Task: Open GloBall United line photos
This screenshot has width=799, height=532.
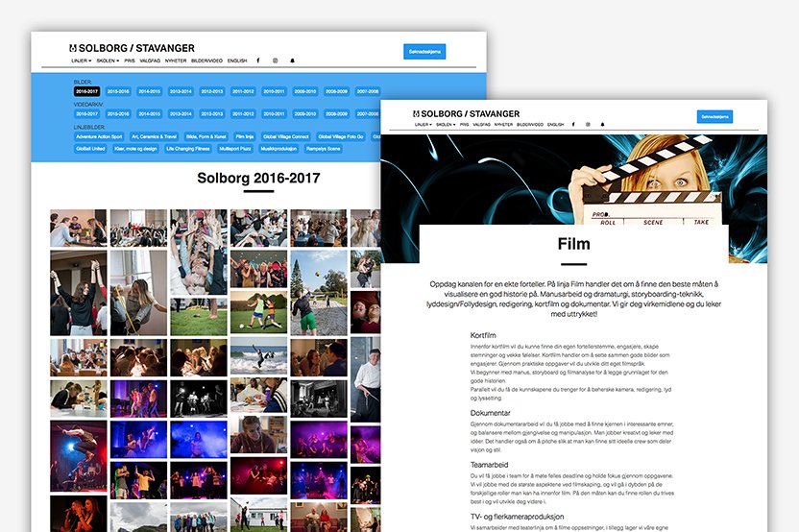Action: [90, 149]
